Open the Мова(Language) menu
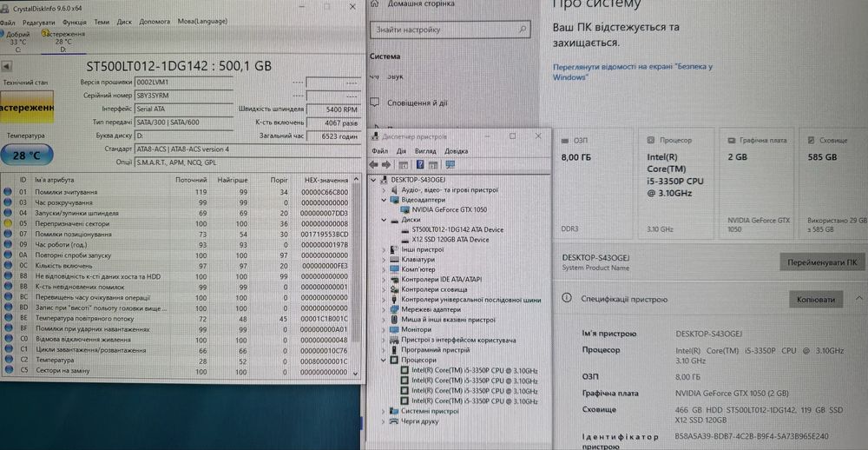This screenshot has width=868, height=450. 202,22
